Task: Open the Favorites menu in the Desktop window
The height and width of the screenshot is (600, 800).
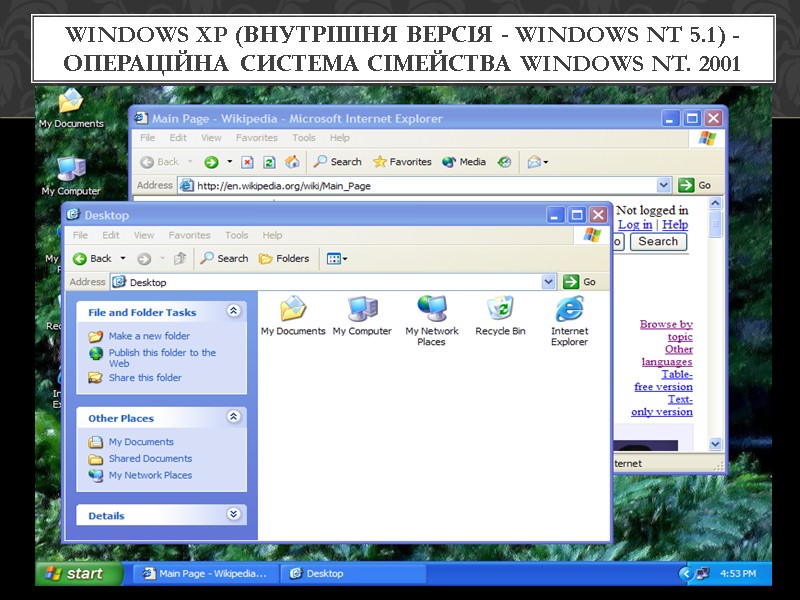Action: tap(189, 235)
